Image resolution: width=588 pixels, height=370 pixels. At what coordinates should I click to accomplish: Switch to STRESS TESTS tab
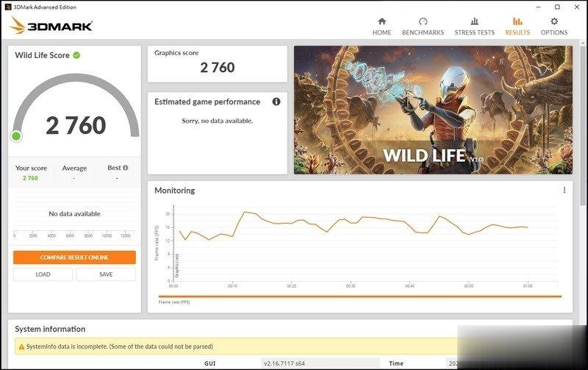click(x=474, y=26)
